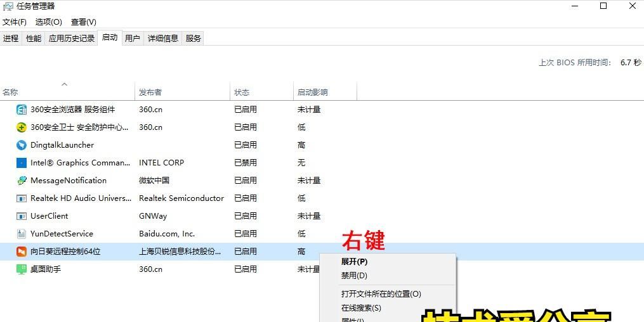Viewport: 644px width, 322px height.
Task: Sort by the 名称 column header
Action: (67, 93)
